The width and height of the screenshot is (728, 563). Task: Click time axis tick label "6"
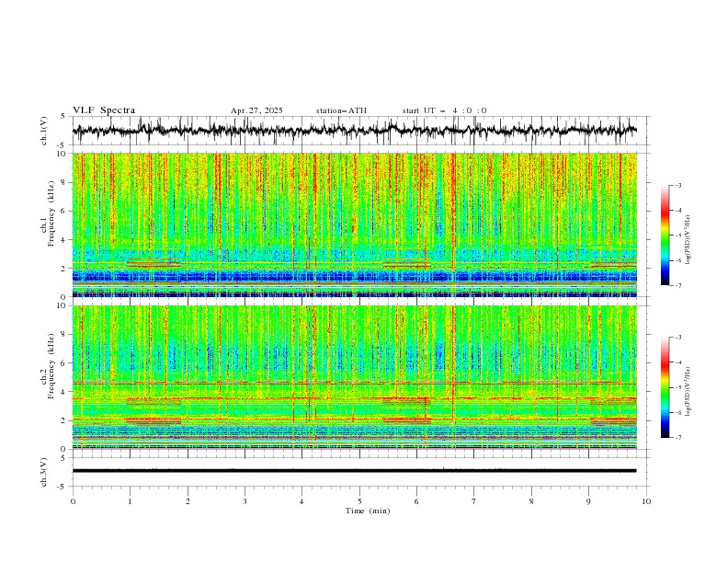click(416, 501)
